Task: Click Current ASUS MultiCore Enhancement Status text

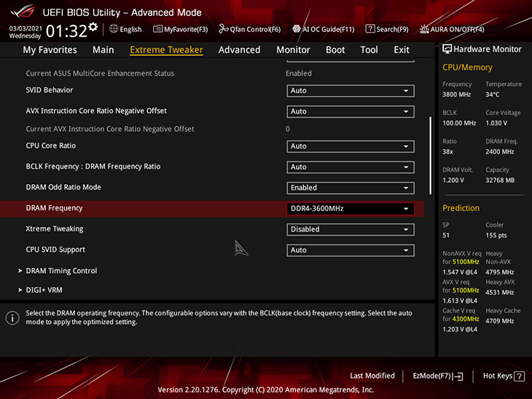Action: tap(100, 74)
